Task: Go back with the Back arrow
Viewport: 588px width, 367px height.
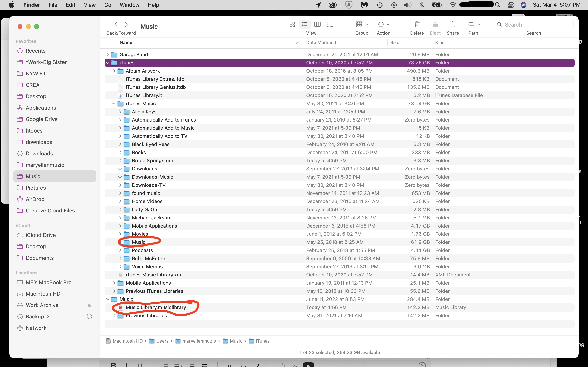Action: tap(116, 24)
